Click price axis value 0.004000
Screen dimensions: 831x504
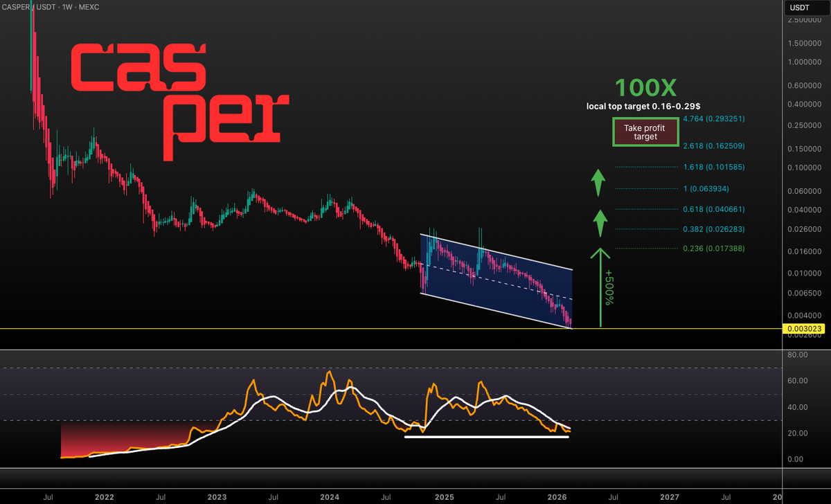tap(805, 316)
